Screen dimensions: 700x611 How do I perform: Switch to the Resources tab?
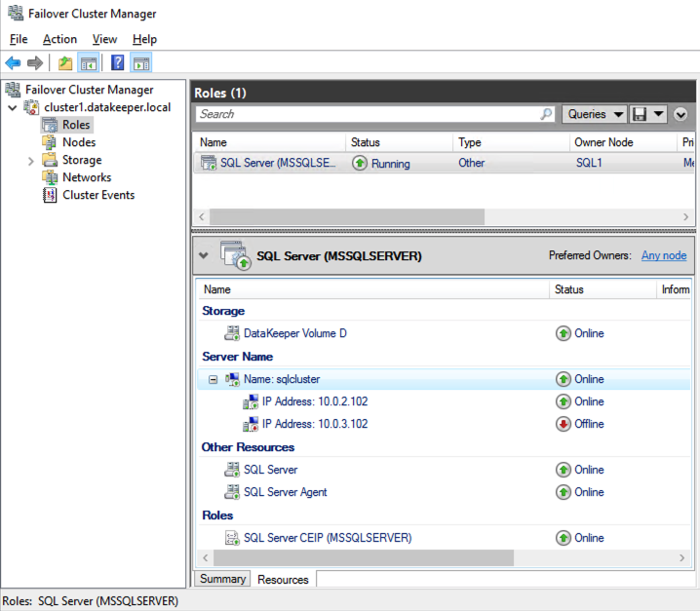tap(283, 579)
